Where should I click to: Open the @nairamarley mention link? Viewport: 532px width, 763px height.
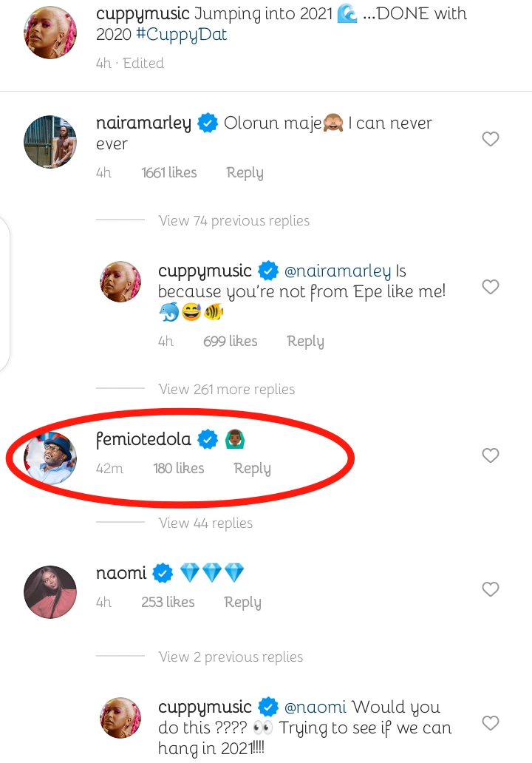(x=338, y=271)
